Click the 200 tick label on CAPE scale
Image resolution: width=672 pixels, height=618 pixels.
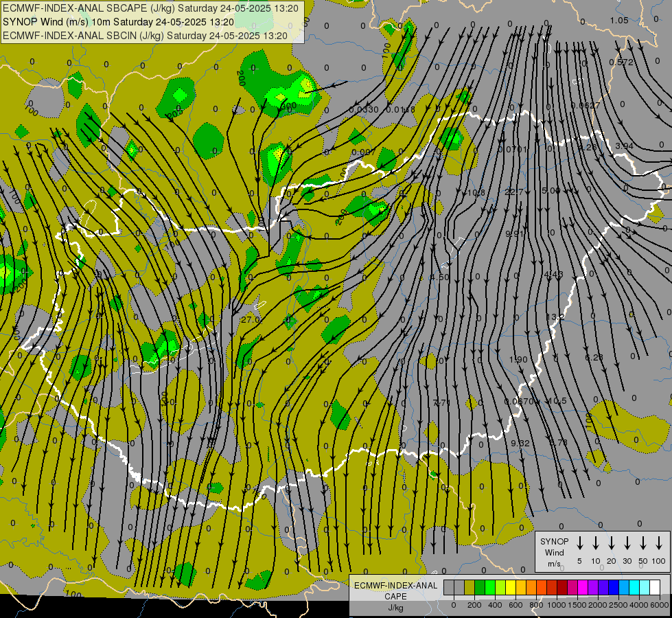click(x=474, y=605)
